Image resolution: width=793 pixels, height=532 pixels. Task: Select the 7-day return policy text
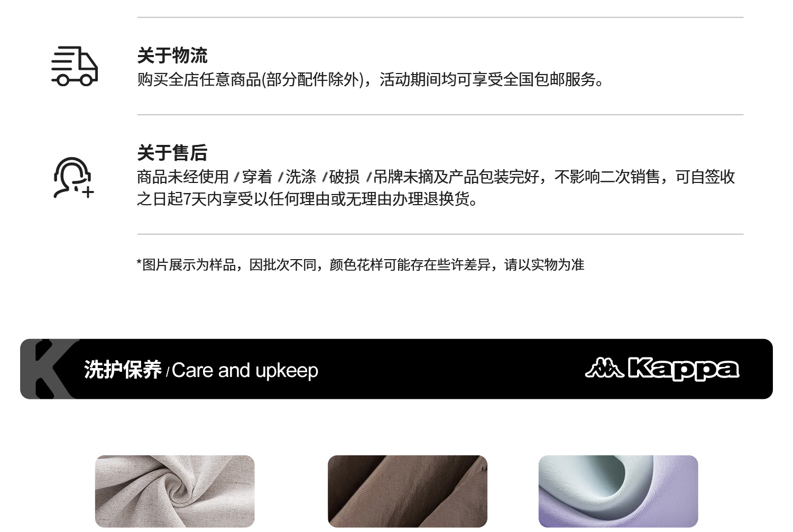pos(436,188)
